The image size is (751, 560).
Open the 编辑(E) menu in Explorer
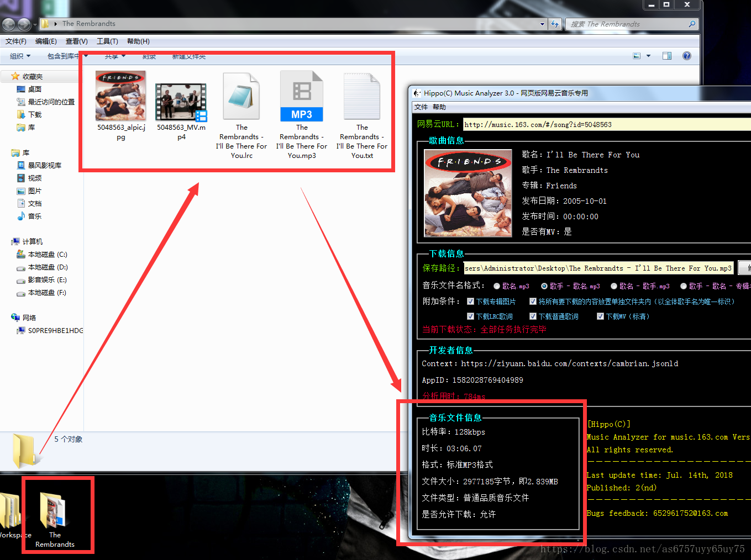pyautogui.click(x=46, y=41)
